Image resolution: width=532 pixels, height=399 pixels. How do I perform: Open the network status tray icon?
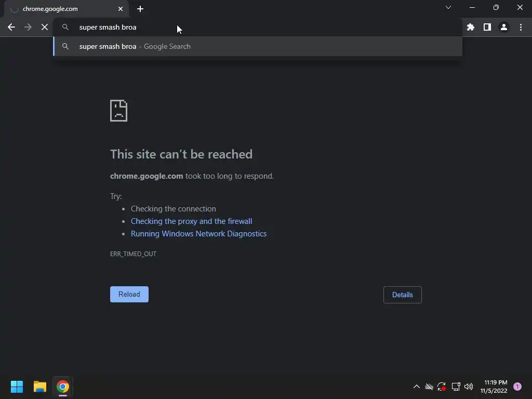coord(456,387)
